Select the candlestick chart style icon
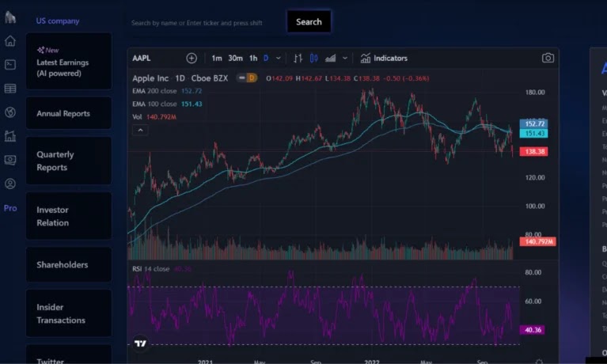The width and height of the screenshot is (607, 364). point(314,58)
